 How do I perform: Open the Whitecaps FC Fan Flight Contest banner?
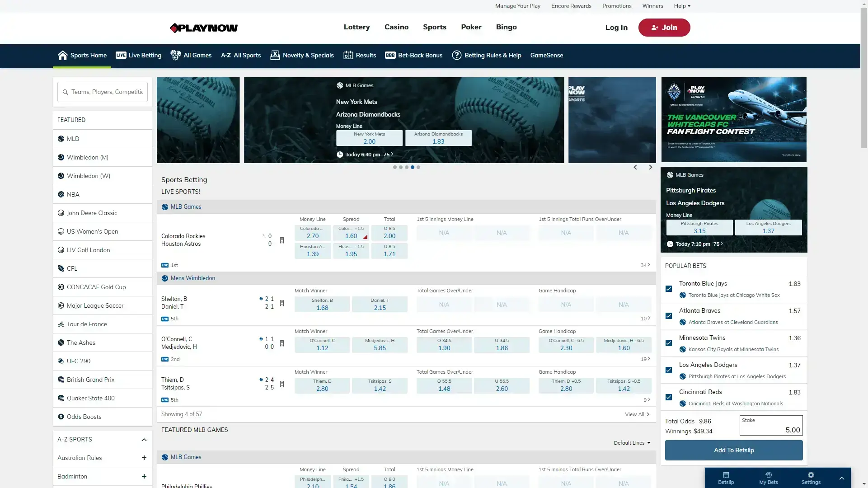point(734,120)
